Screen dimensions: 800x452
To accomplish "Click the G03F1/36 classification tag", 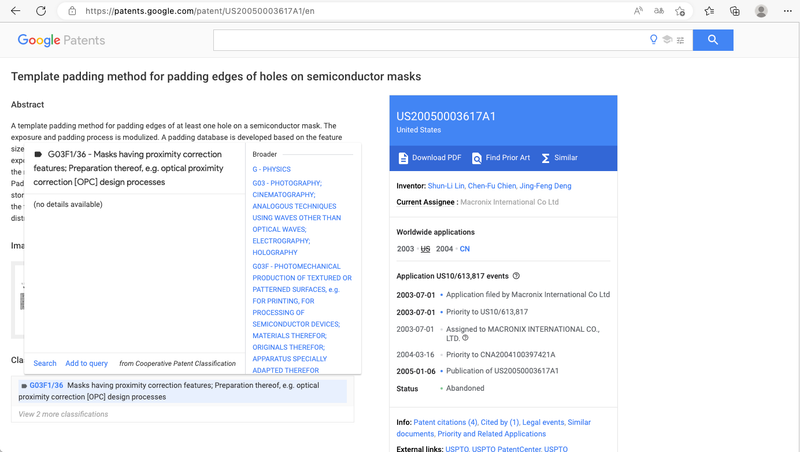I will tap(46, 385).
